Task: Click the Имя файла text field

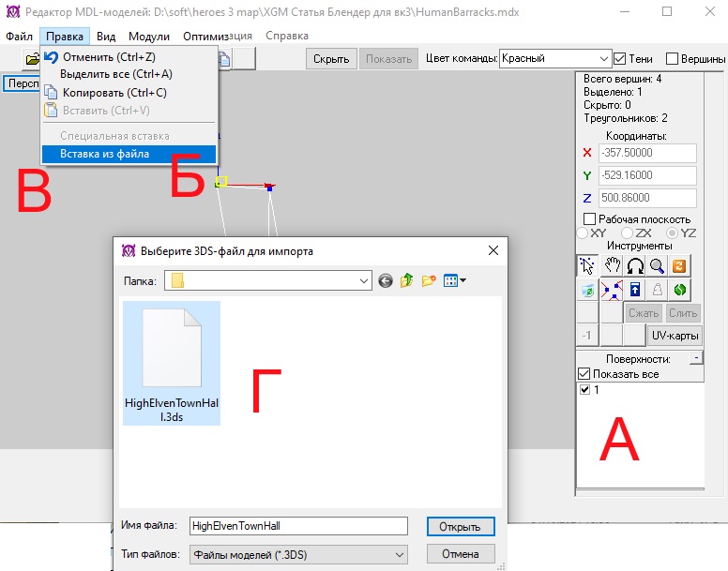Action: 298,526
